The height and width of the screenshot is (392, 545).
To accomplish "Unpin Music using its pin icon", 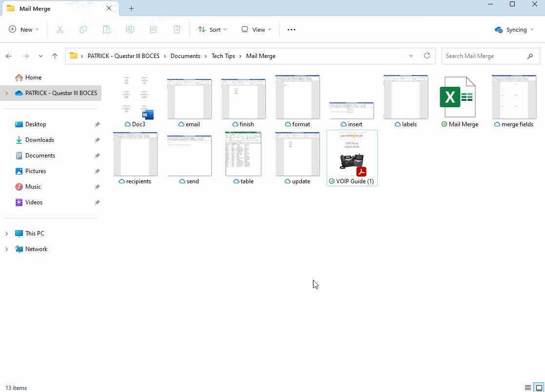I will [97, 187].
